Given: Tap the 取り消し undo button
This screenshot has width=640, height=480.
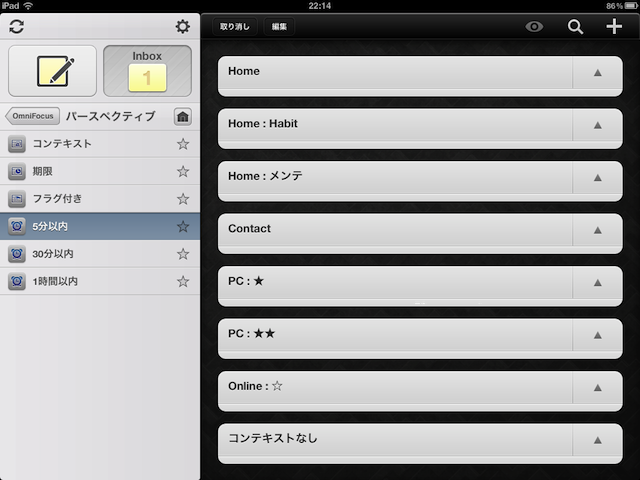Looking at the screenshot, I should [235, 27].
